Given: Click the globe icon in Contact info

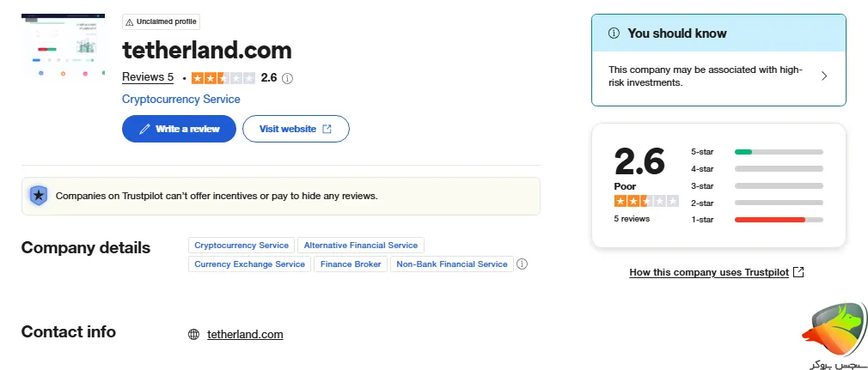Looking at the screenshot, I should (x=193, y=335).
